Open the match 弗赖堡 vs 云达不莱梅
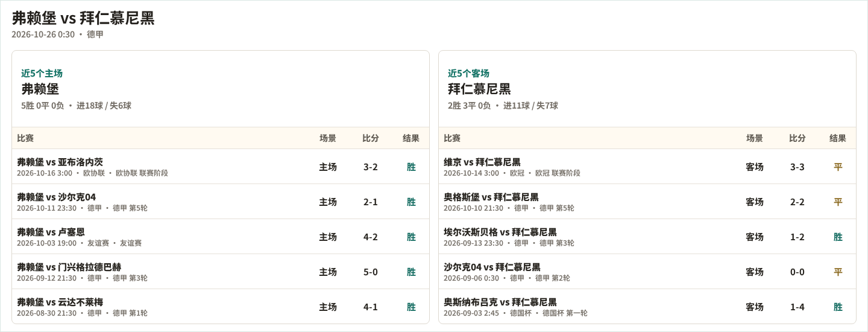The width and height of the screenshot is (868, 332). pyautogui.click(x=60, y=302)
